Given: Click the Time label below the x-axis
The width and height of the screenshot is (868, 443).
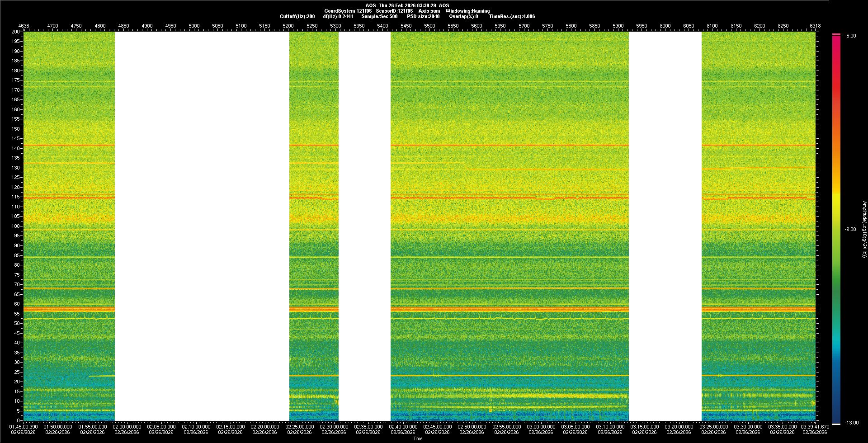Looking at the screenshot, I should pyautogui.click(x=418, y=438).
